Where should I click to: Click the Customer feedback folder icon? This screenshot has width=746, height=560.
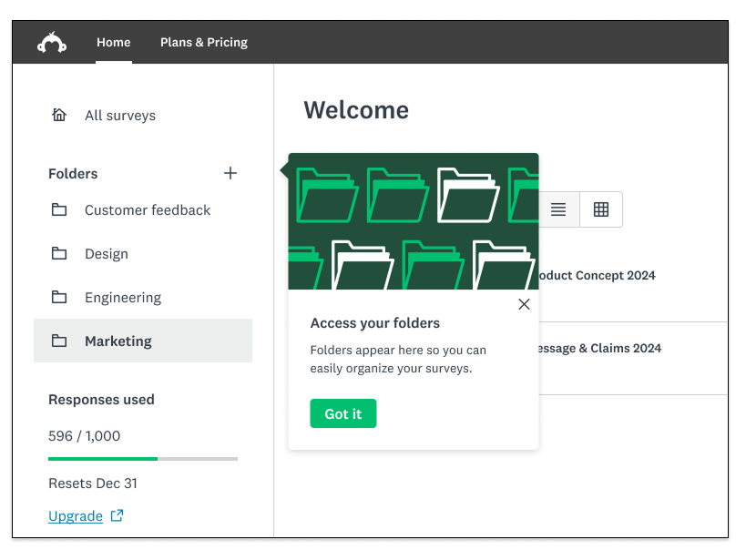59,210
